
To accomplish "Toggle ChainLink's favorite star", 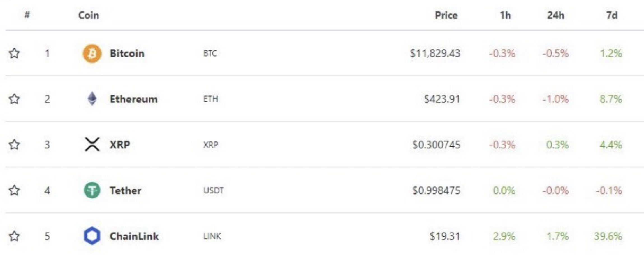I will [14, 236].
